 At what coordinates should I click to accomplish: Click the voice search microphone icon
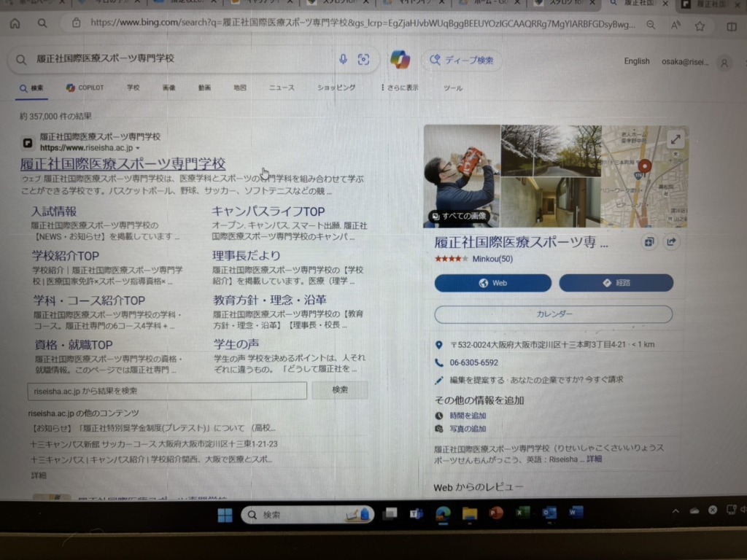[343, 60]
